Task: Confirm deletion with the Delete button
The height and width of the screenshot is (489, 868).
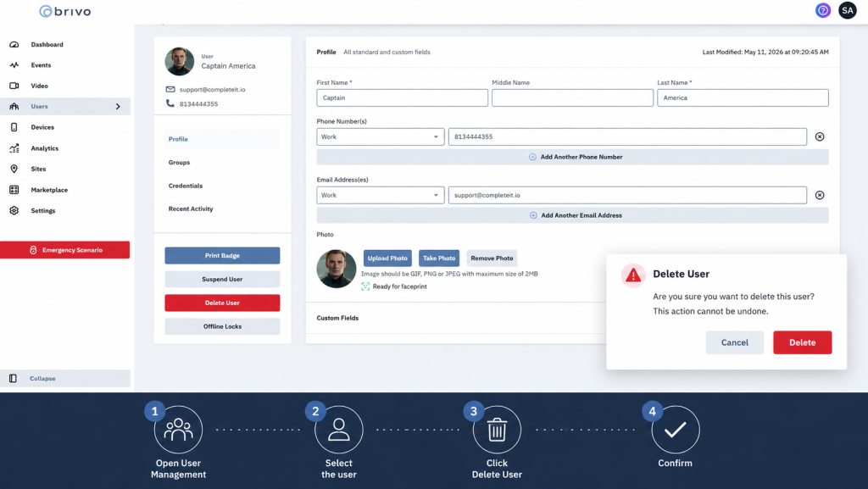Action: click(x=802, y=342)
